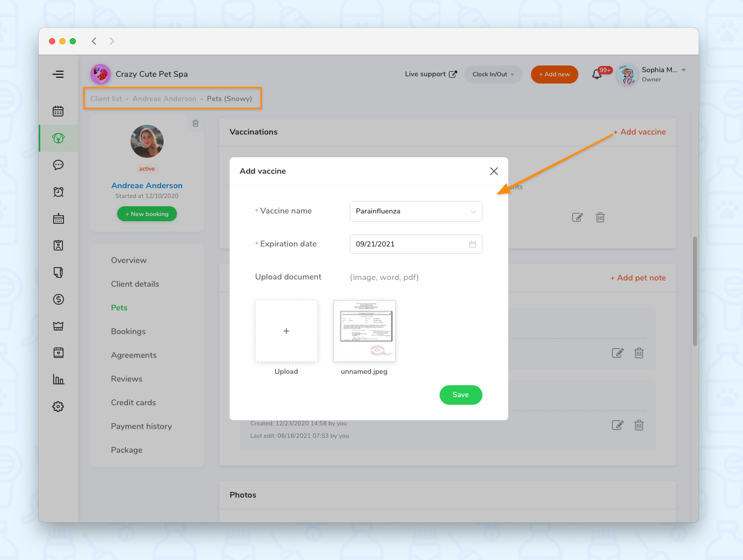
Task: Click the + Add new button
Action: click(x=555, y=74)
